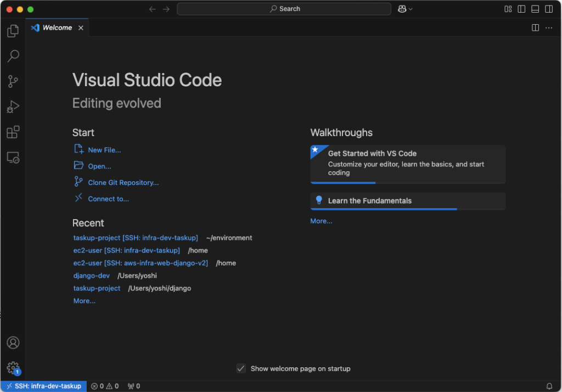Open the Remote Explorer
The height and width of the screenshot is (392, 562).
click(12, 158)
